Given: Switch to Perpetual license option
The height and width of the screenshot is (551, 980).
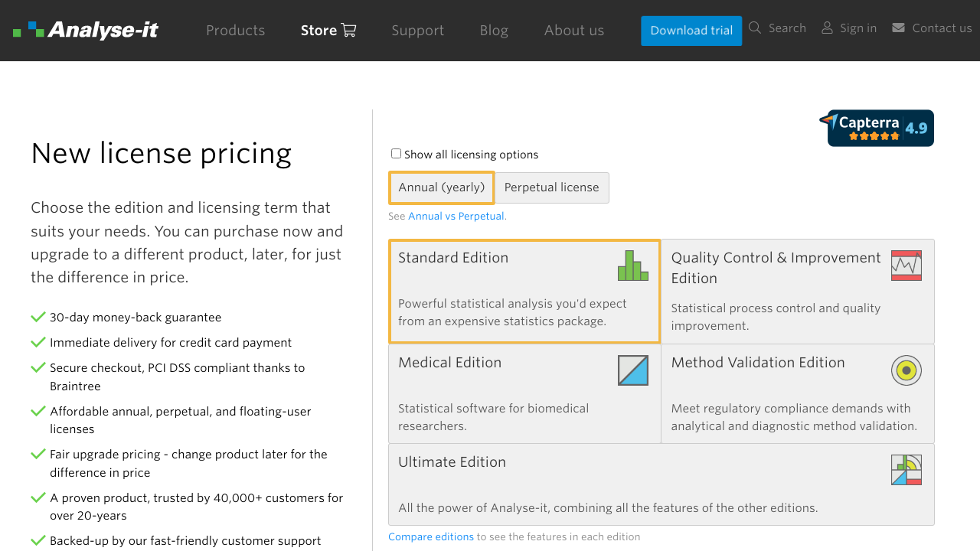Looking at the screenshot, I should (551, 187).
